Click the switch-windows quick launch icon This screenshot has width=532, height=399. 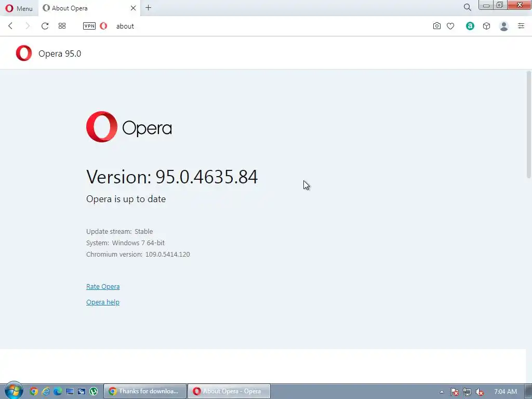82,391
